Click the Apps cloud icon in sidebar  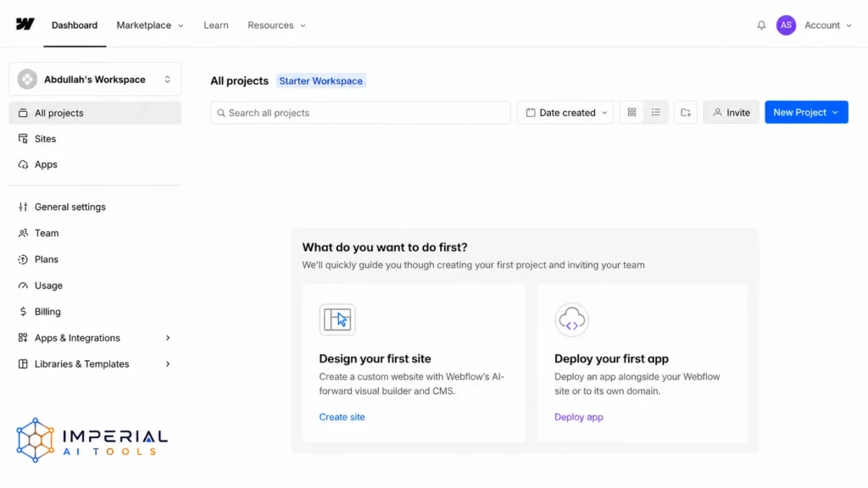click(x=23, y=164)
